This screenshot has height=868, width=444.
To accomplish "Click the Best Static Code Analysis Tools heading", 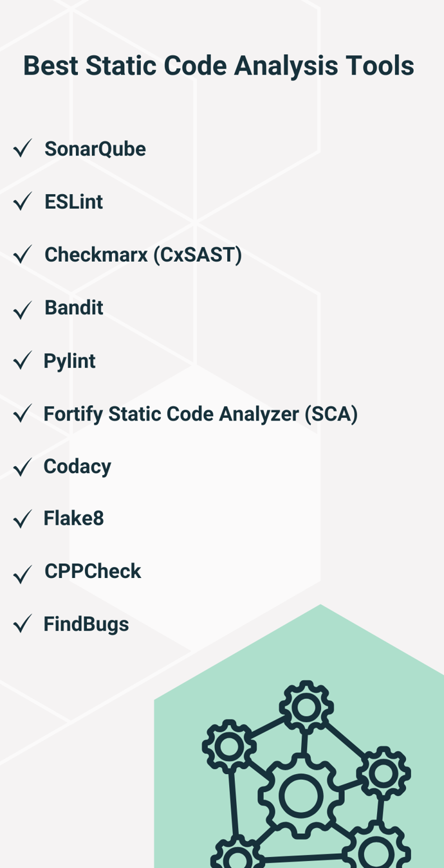I will [x=219, y=66].
